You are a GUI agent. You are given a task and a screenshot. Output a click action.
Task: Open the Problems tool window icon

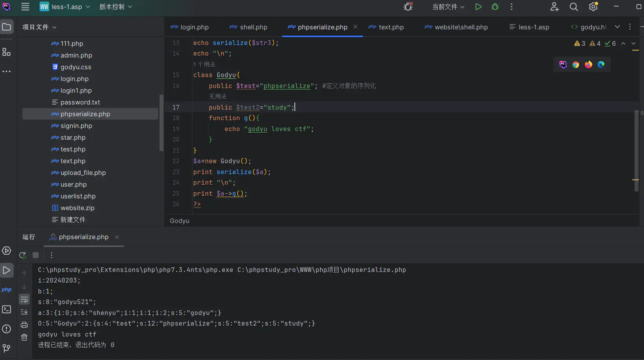tap(7, 329)
